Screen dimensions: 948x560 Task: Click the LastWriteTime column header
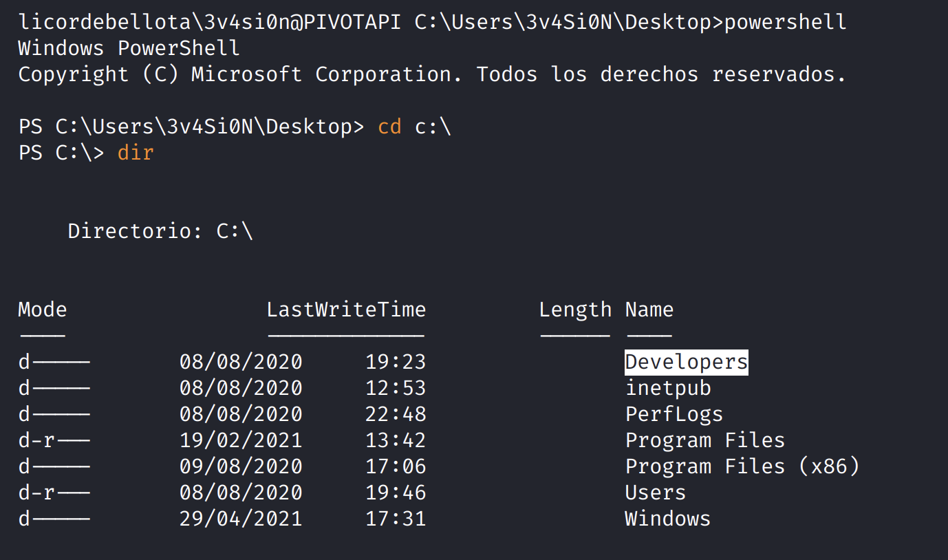(x=346, y=310)
